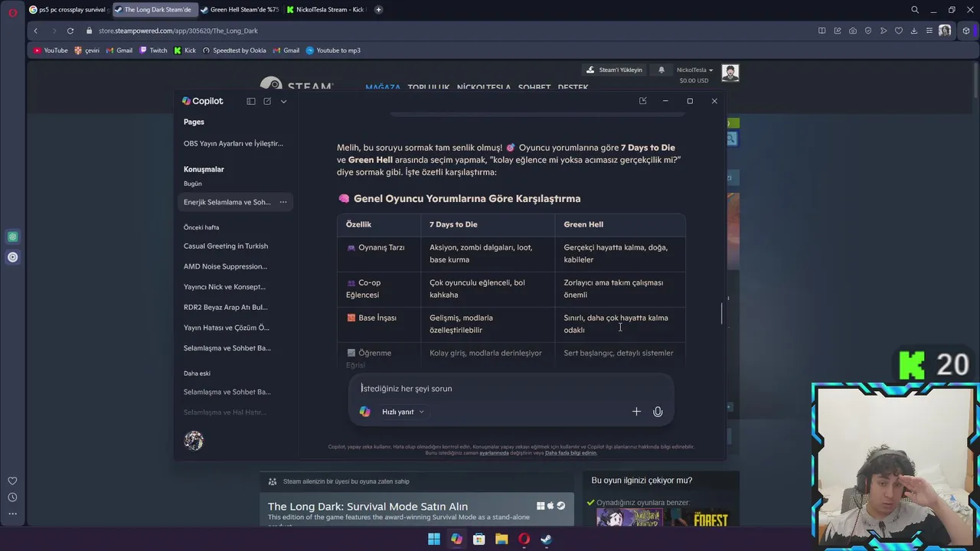
Task: Open the extensions cube icon
Action: [x=966, y=31]
